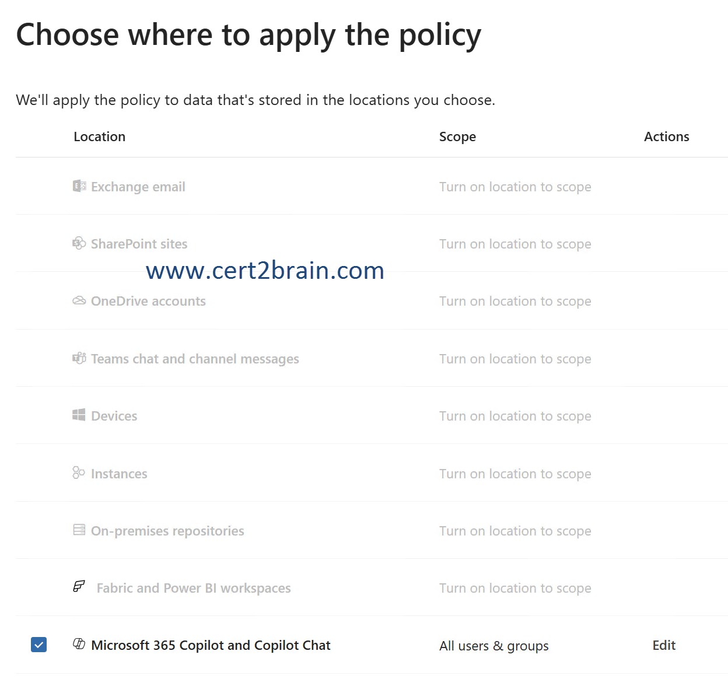Uncheck the Microsoft 365 Copilot checkbox
The height and width of the screenshot is (700, 728).
pos(38,645)
